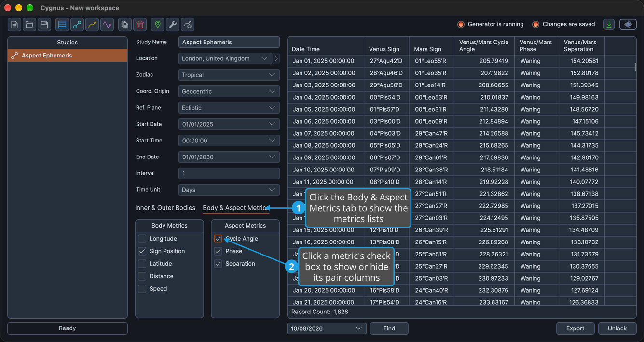This screenshot has height=342, width=644.
Task: Select the Aspect Ephemeris study
Action: point(68,56)
